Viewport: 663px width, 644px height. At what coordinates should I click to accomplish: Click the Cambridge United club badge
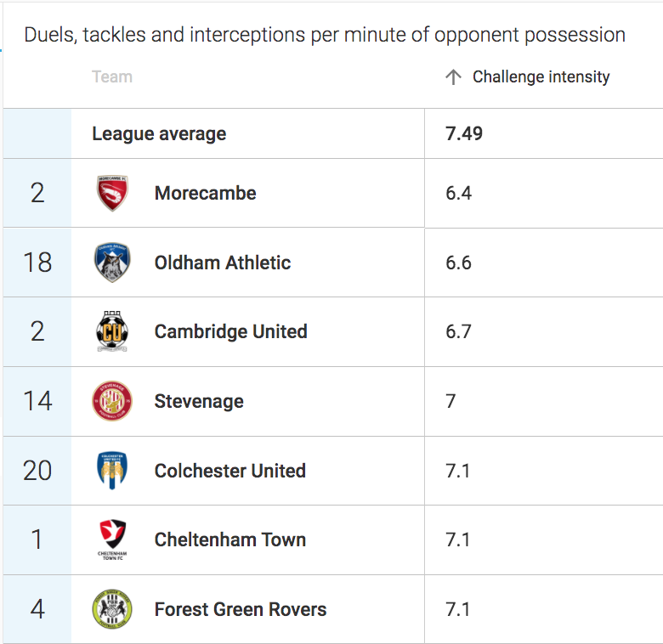(112, 332)
